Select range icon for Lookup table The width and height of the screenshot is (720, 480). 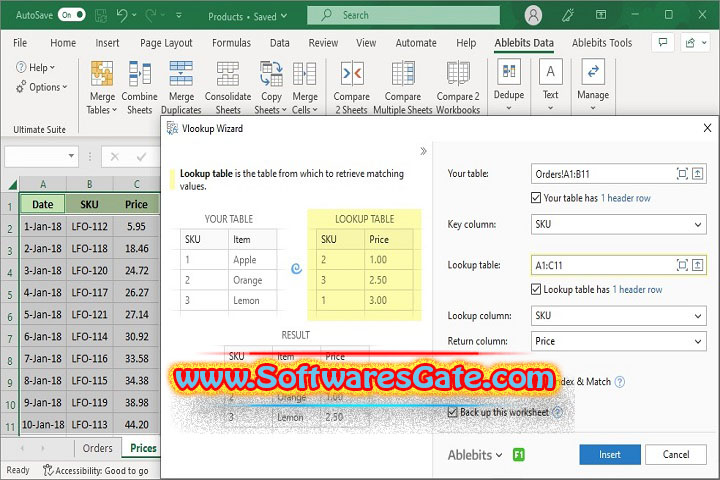[682, 265]
